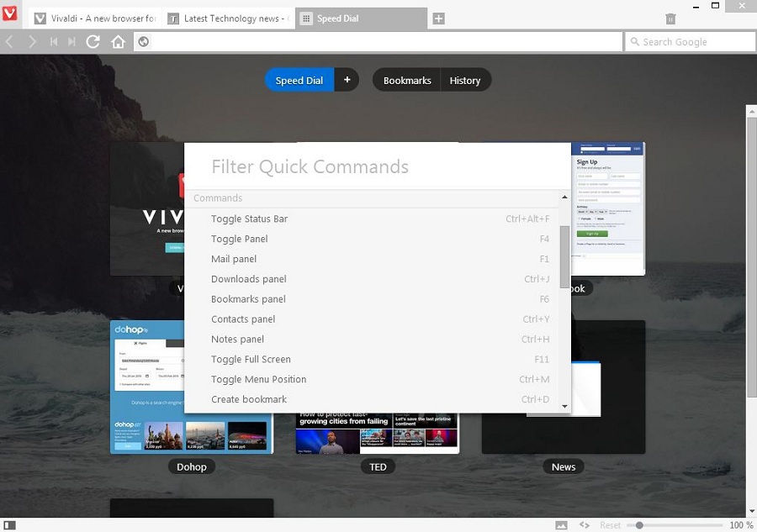Screen dimensions: 757x532
Task: Click the blue Speed Dial page button
Action: click(299, 80)
